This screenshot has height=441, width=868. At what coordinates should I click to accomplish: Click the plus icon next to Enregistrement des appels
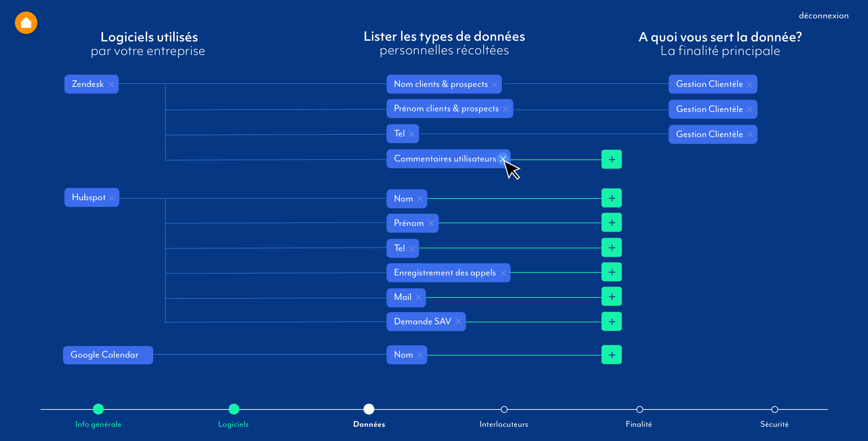(x=612, y=272)
